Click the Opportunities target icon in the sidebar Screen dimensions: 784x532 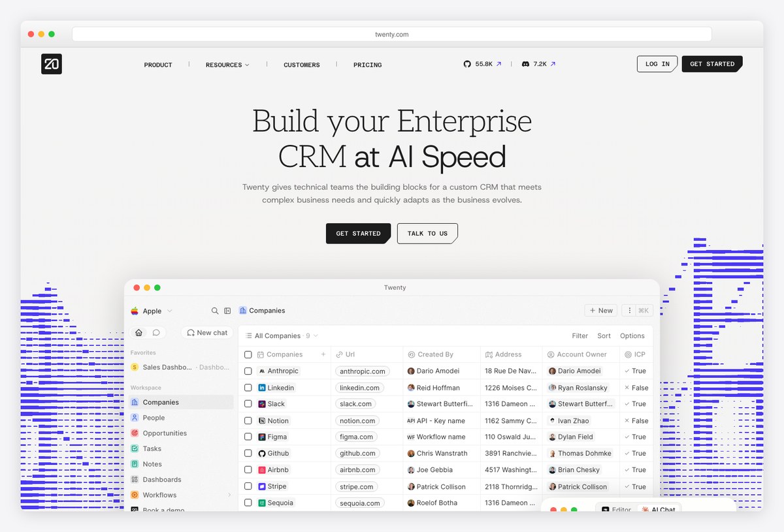[x=135, y=433]
